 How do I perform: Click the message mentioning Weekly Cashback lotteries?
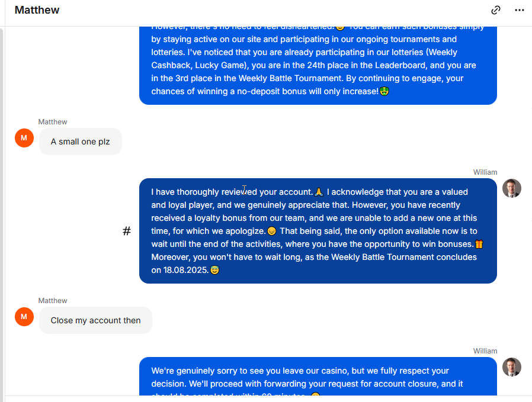318,65
